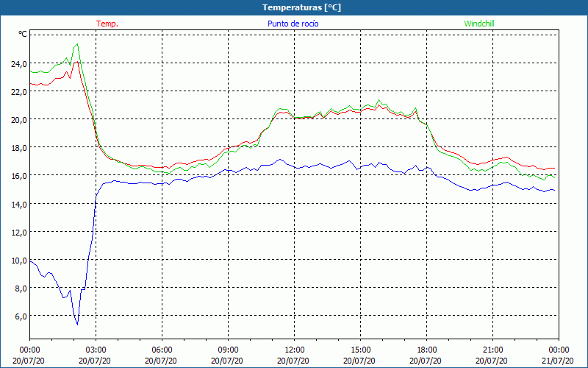The width and height of the screenshot is (588, 368).
Task: Click the °C unit label on the y-axis
Action: pos(23,34)
